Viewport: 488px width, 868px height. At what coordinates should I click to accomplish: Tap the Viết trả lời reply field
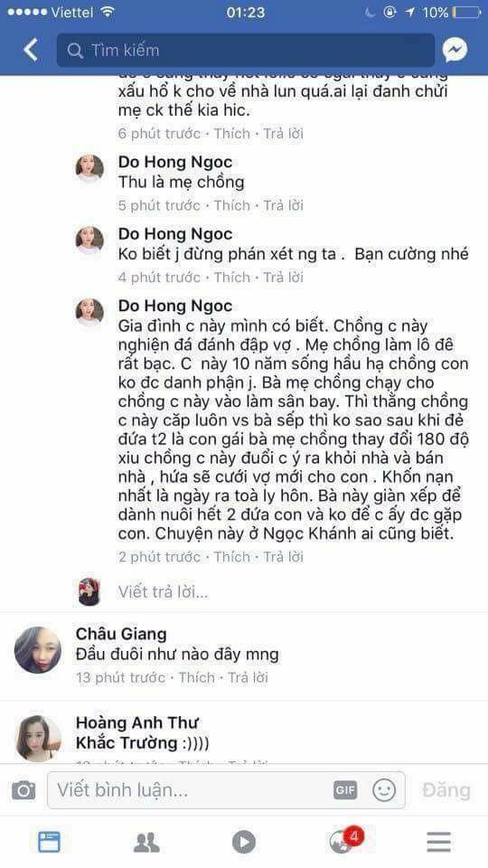pos(164,591)
